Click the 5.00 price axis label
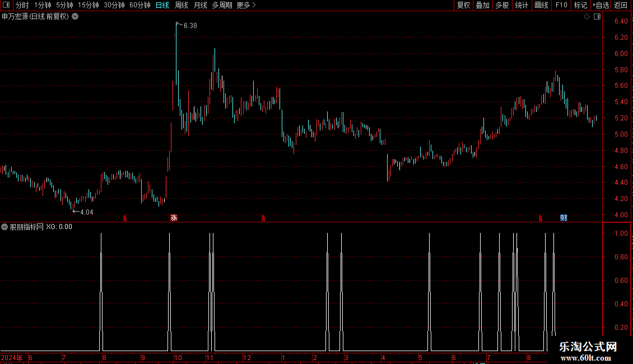This screenshot has height=364, width=633. (621, 134)
